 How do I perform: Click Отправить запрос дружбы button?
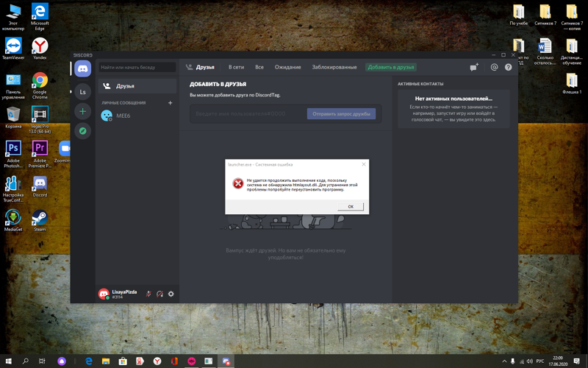click(x=341, y=114)
